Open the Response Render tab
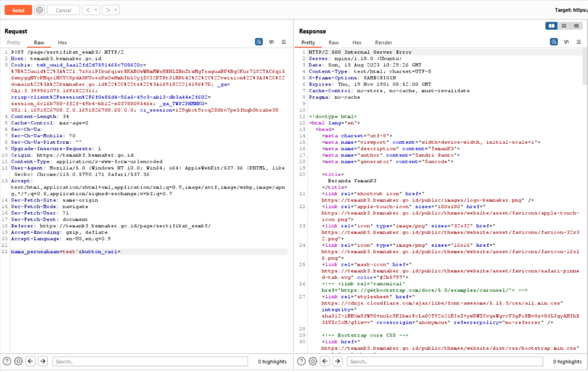 [x=383, y=43]
